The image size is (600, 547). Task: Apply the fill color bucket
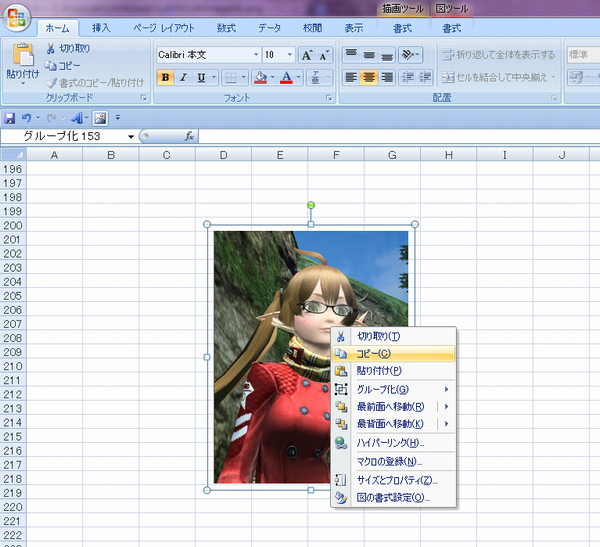261,78
